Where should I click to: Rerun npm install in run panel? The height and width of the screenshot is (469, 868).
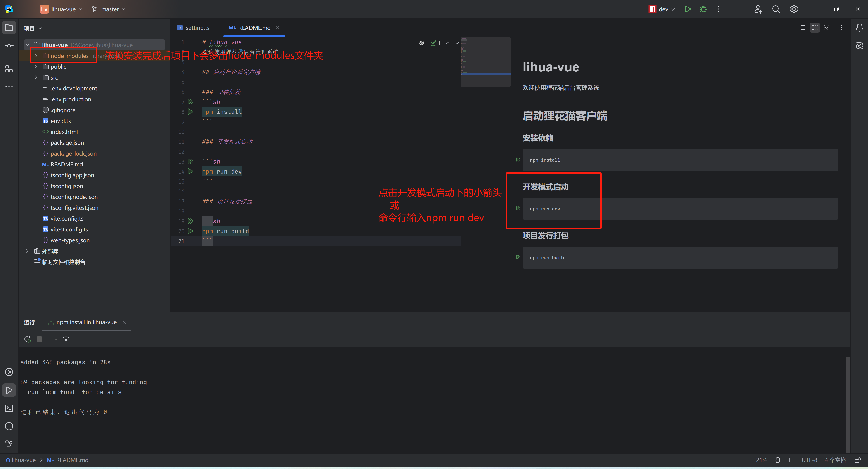27,339
